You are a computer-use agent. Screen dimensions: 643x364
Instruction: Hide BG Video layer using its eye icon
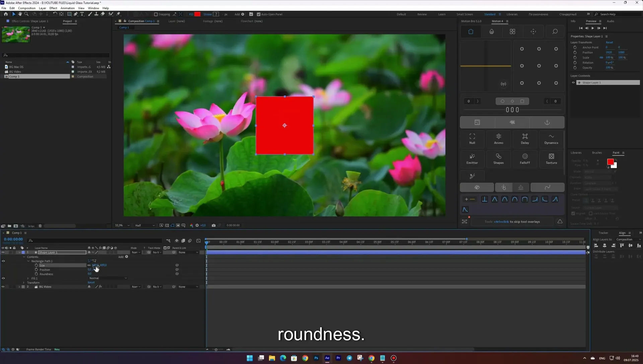3,287
